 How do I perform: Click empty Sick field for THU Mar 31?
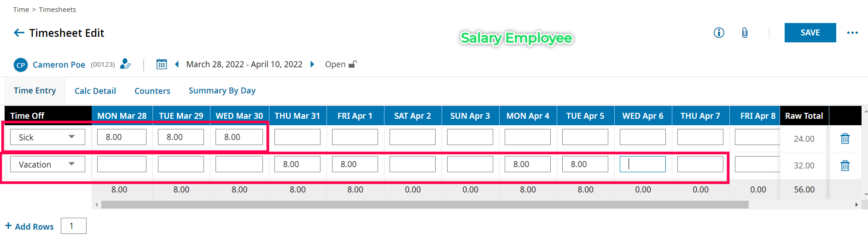[x=297, y=137]
